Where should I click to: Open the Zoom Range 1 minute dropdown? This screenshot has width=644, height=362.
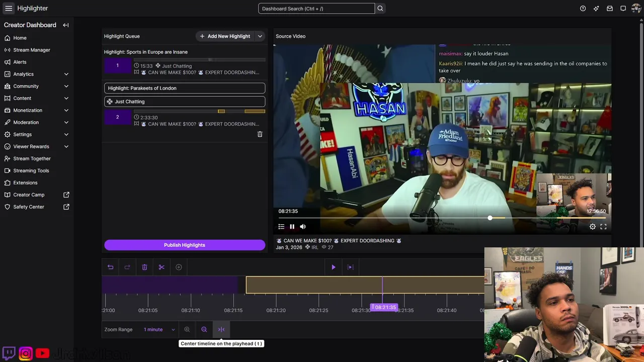pos(159,330)
